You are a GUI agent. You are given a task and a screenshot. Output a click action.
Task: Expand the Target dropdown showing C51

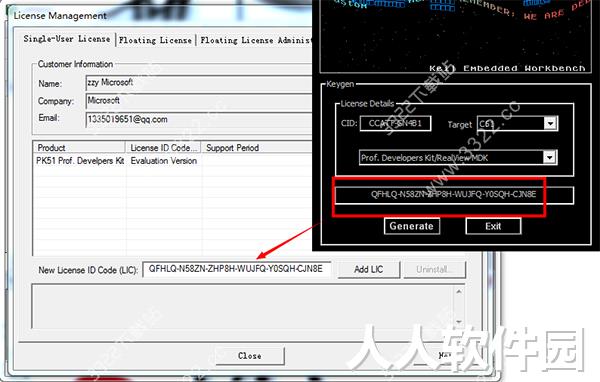pyautogui.click(x=550, y=123)
